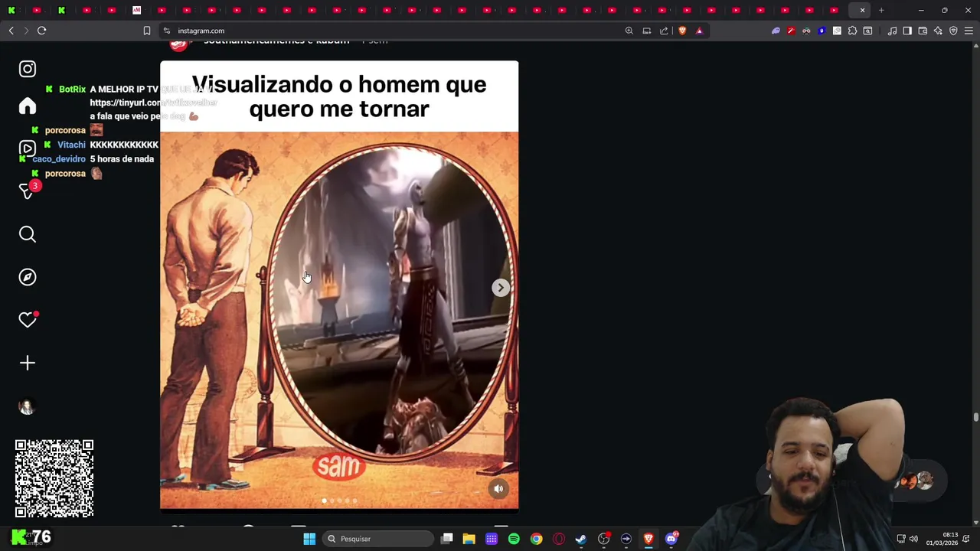Click username caco_devidro in chat

pyautogui.click(x=59, y=159)
